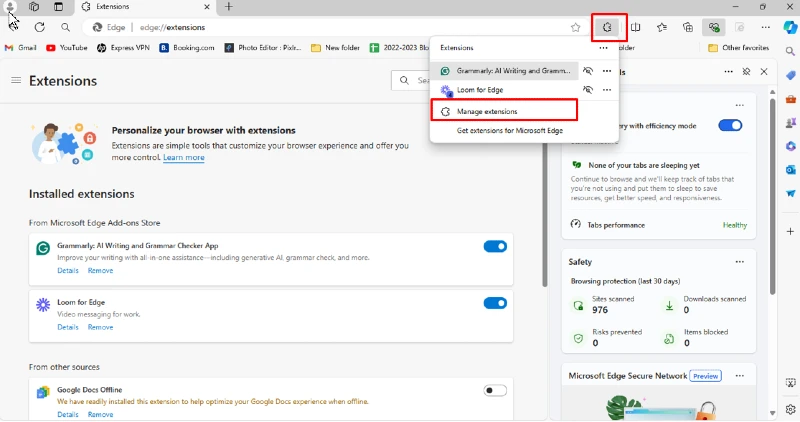Open the Workspaces icon

coord(34,7)
